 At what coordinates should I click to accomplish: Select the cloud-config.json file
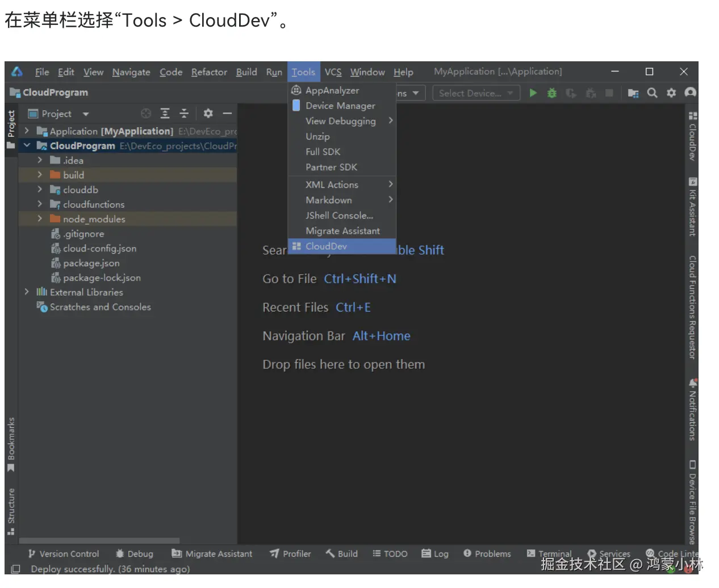[x=94, y=248]
